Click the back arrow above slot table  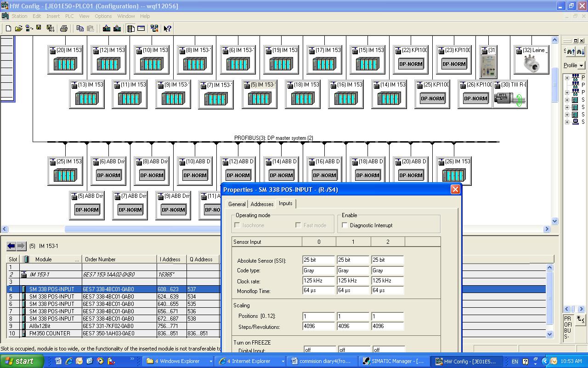click(11, 246)
